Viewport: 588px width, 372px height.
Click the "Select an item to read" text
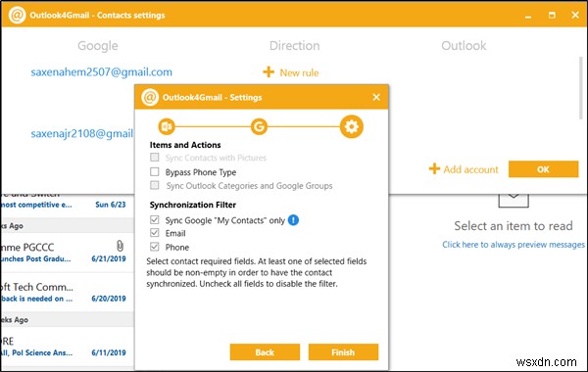pyautogui.click(x=514, y=226)
